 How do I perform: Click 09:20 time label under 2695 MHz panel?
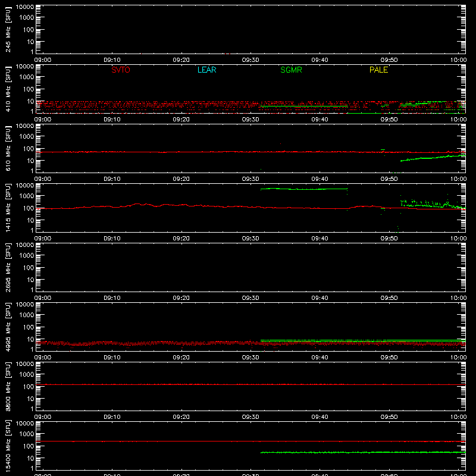(x=181, y=298)
